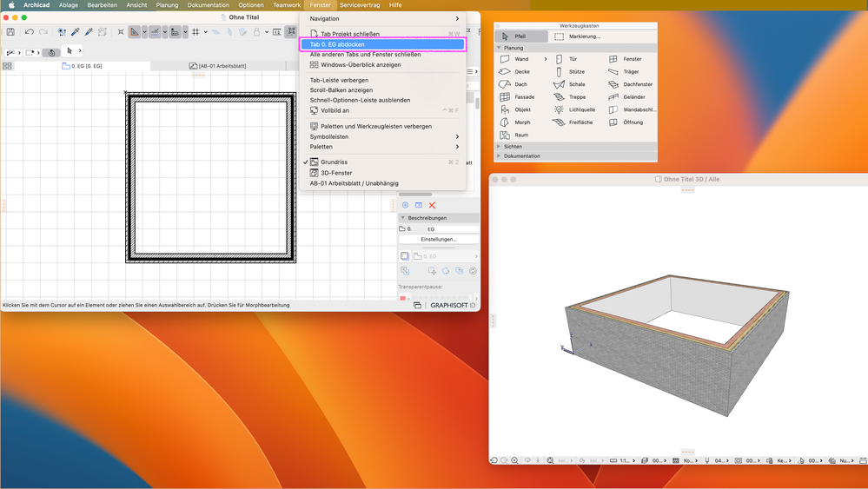Select the Öffnung opening tool

[627, 122]
